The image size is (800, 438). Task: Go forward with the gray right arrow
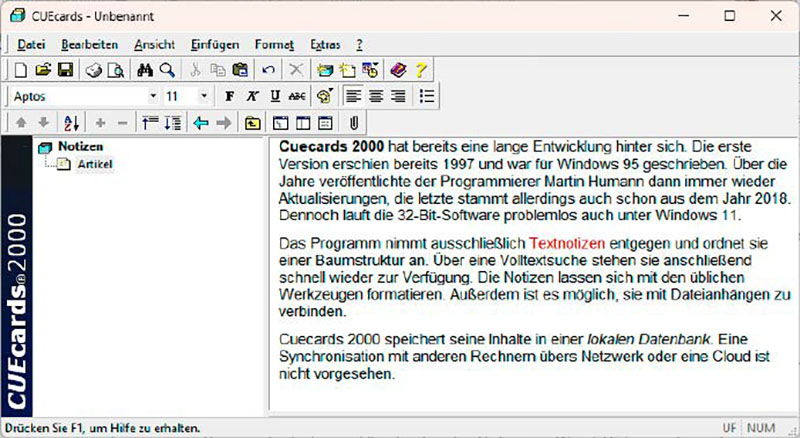[x=223, y=123]
